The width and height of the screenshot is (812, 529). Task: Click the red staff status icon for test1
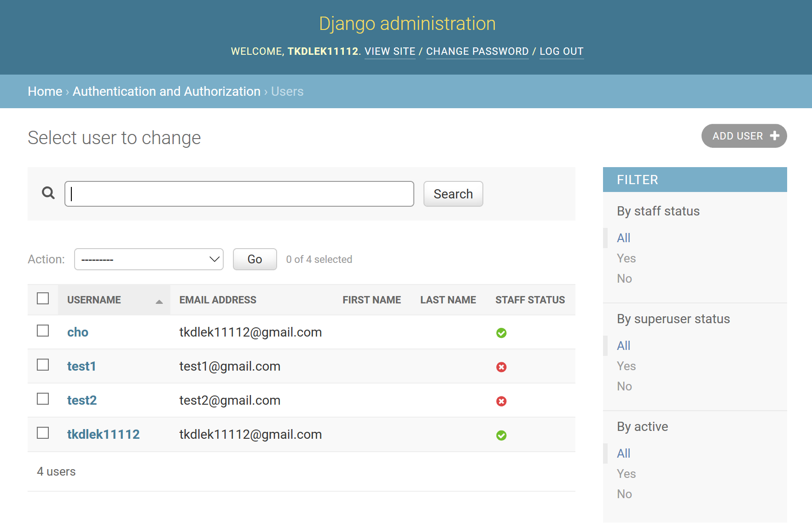click(501, 367)
